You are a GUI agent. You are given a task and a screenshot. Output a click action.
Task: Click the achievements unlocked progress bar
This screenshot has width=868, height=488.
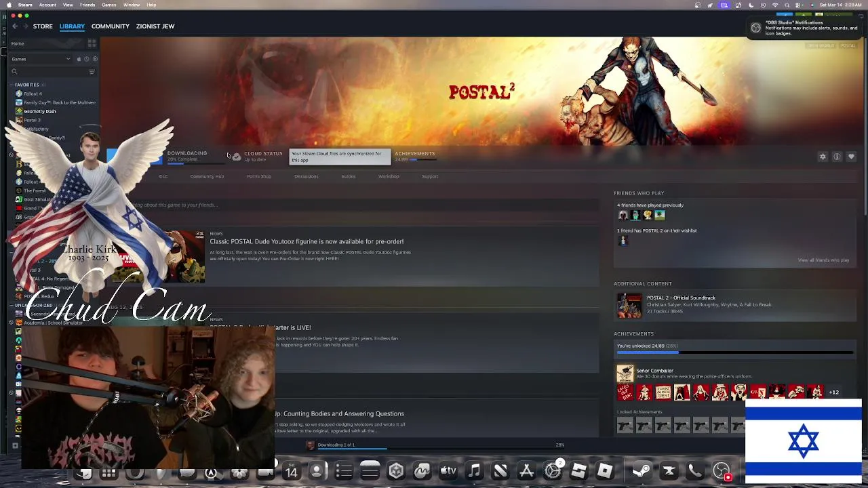pos(735,352)
